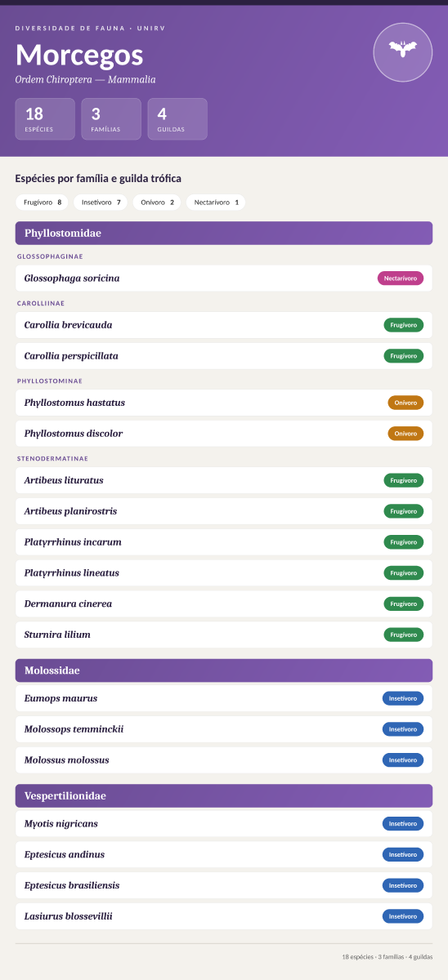Open the Glossophaga soricina species row

(x=224, y=278)
